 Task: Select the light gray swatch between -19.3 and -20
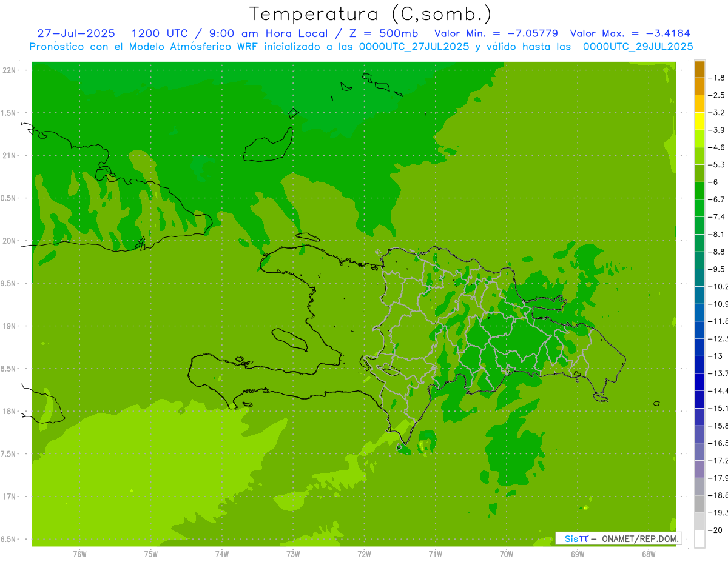[x=699, y=521]
